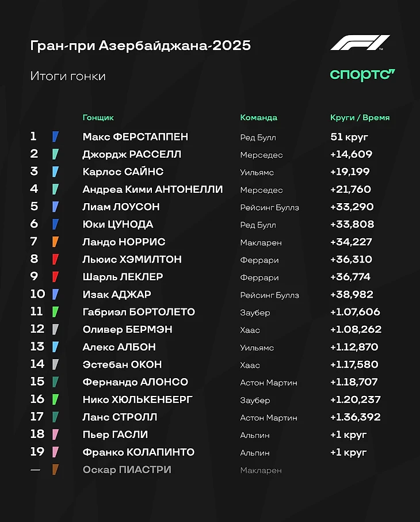Click the red flag icon beside Льюис ХЭМИЛТОН
The height and width of the screenshot is (522, 420).
(x=55, y=260)
